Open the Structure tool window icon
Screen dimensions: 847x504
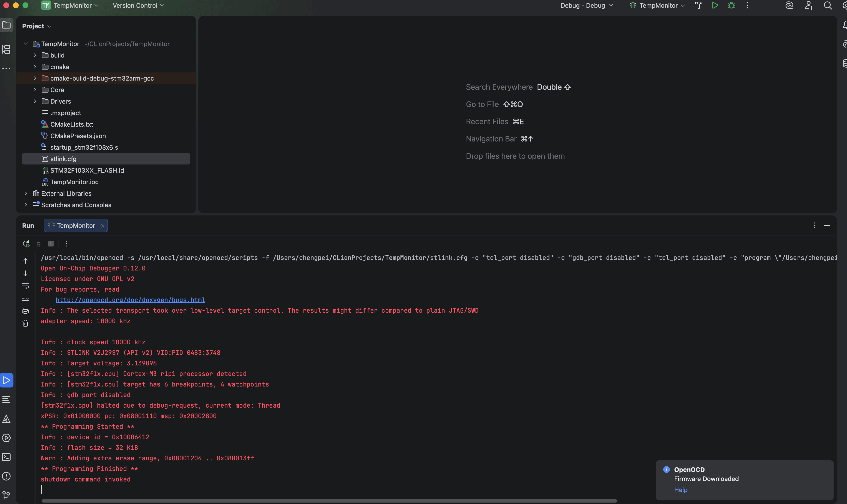(6, 50)
